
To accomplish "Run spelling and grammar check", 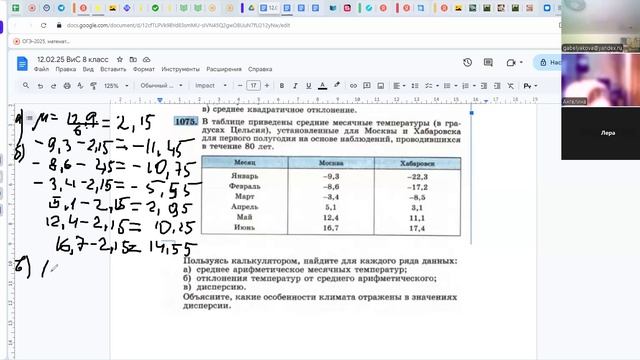I will pyautogui.click(x=80, y=86).
